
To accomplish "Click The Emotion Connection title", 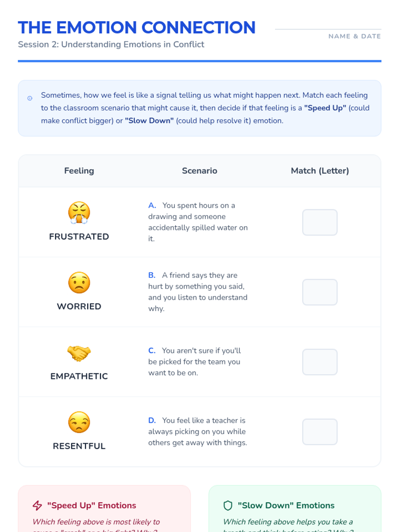I will pos(137,28).
